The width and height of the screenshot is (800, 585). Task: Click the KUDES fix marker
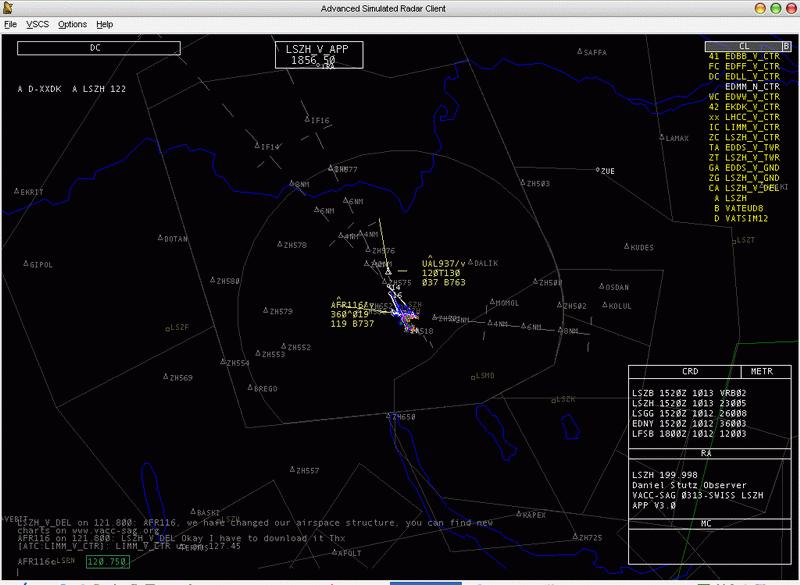(627, 247)
